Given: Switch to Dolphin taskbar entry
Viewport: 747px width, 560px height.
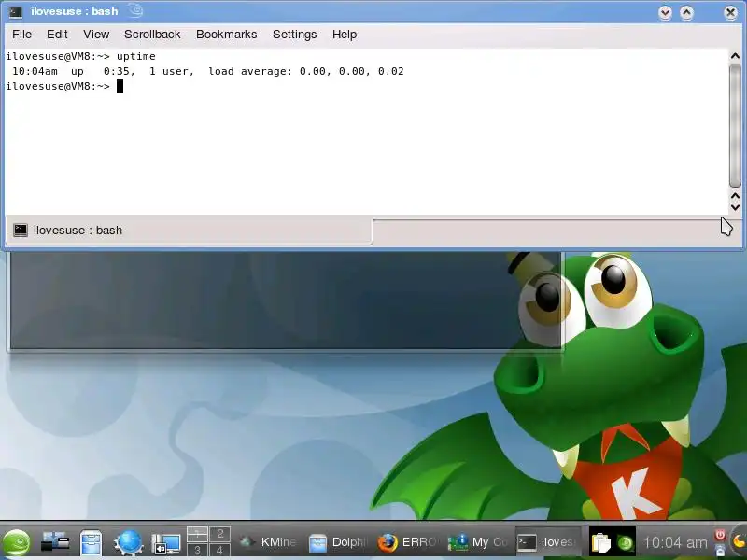Looking at the screenshot, I should [x=338, y=542].
